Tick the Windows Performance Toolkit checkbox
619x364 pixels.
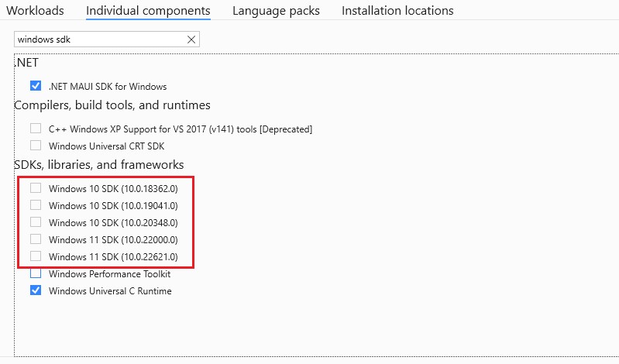[36, 273]
